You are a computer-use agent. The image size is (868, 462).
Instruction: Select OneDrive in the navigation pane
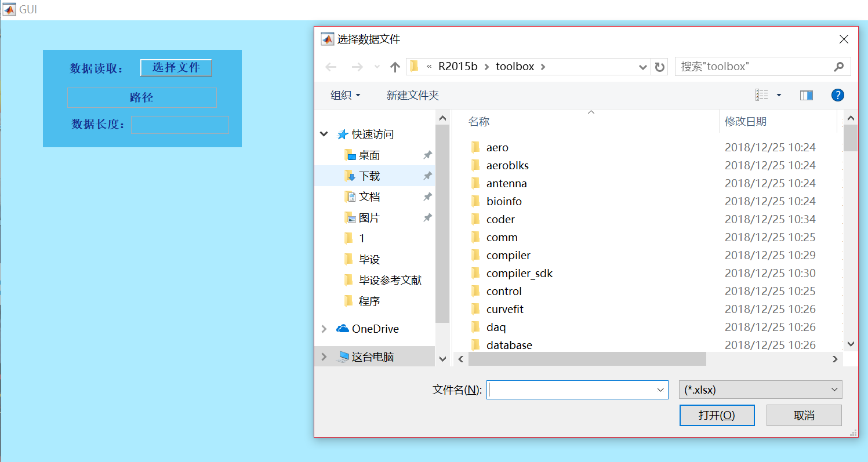pos(375,329)
